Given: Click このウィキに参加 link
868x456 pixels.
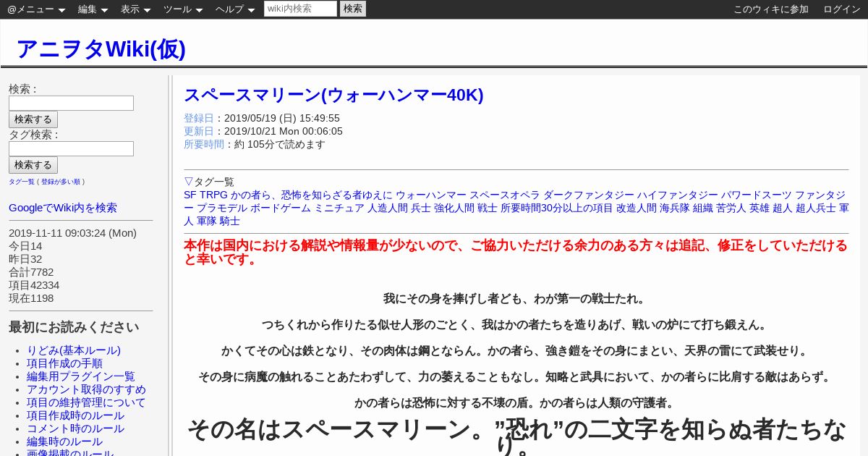Looking at the screenshot, I should point(771,9).
